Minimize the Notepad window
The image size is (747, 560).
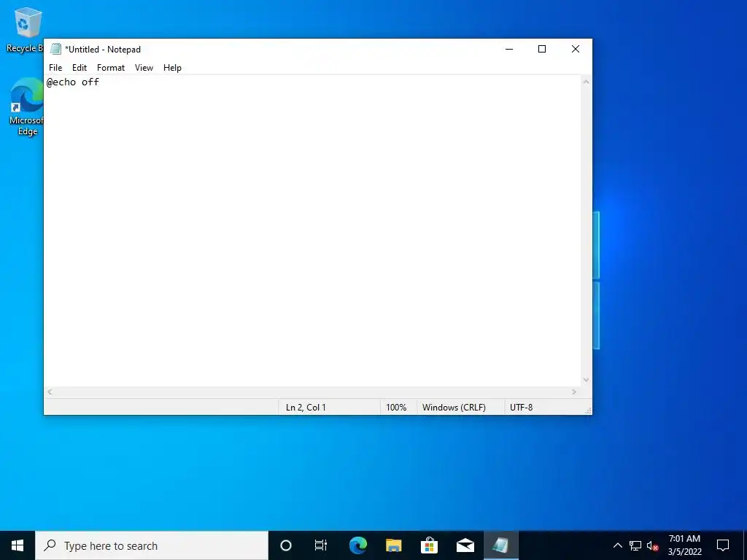click(509, 49)
